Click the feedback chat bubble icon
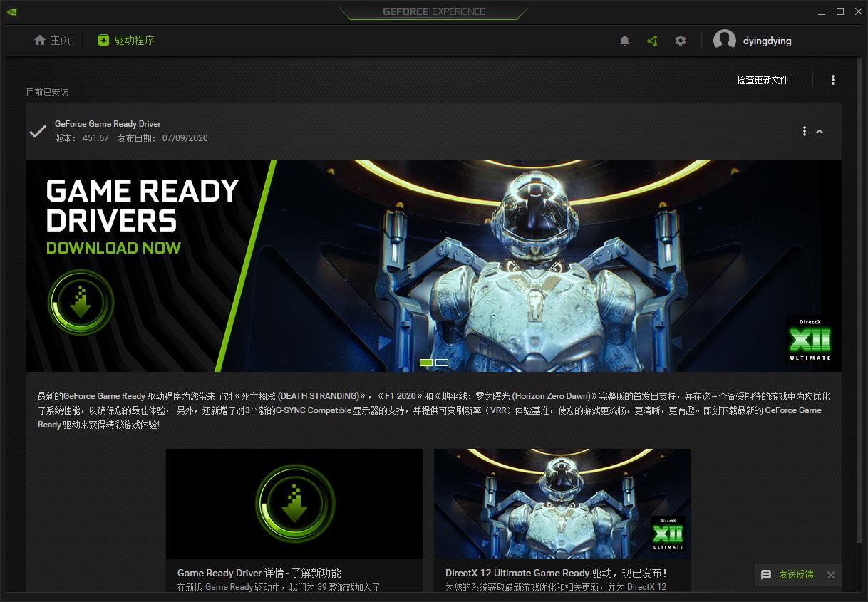This screenshot has width=868, height=602. tap(766, 575)
